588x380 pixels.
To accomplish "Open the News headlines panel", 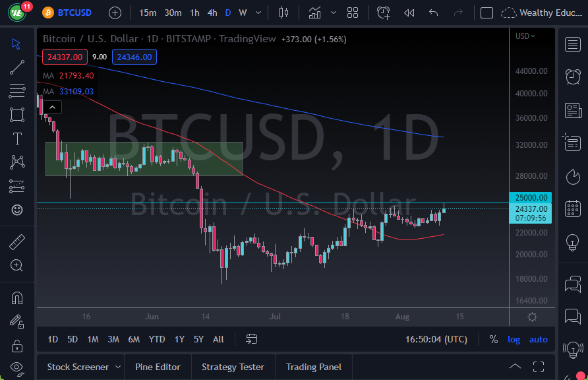I will pos(573,110).
